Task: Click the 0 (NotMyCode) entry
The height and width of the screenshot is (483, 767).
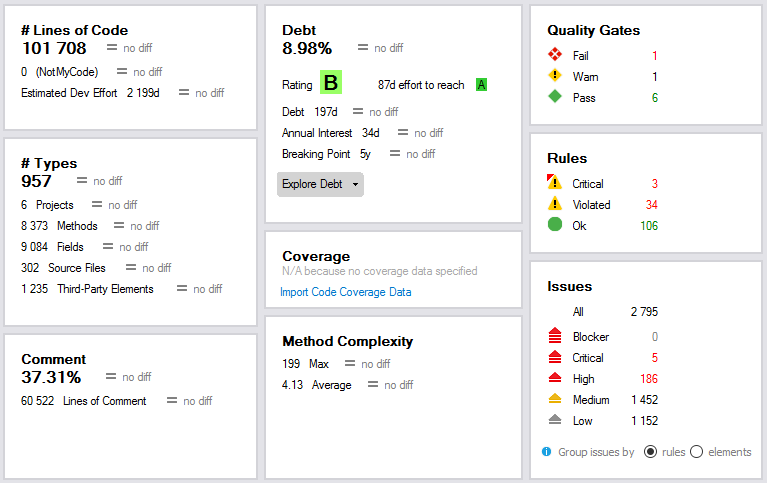Action: tap(59, 72)
